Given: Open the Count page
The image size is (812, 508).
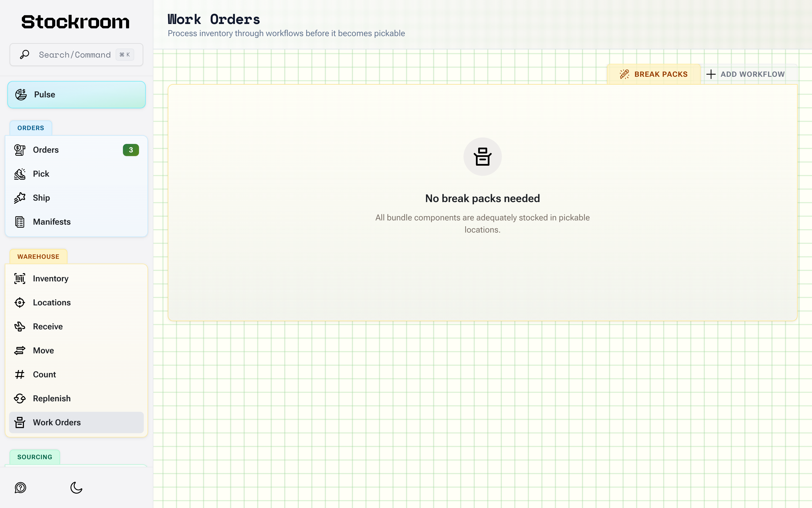Looking at the screenshot, I should click(76, 374).
